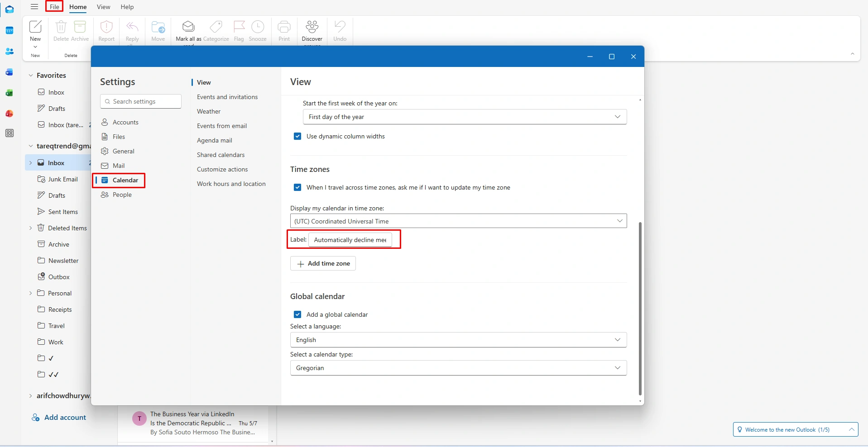Click Mark all as read envelope icon
868x447 pixels.
pos(188,27)
